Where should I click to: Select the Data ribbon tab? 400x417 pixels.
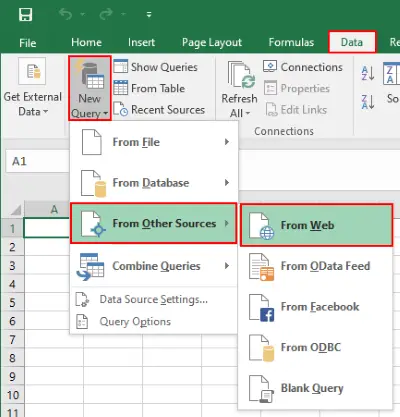[x=352, y=42]
